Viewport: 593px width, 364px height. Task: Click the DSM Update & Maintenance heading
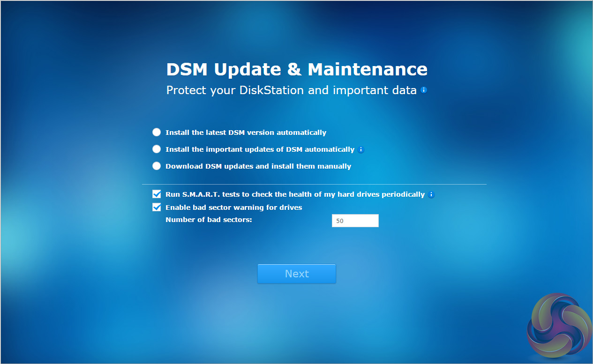(x=297, y=69)
